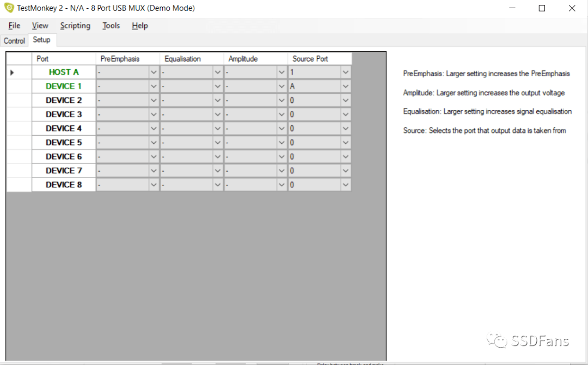
Task: Click the Port column header
Action: pyautogui.click(x=64, y=59)
